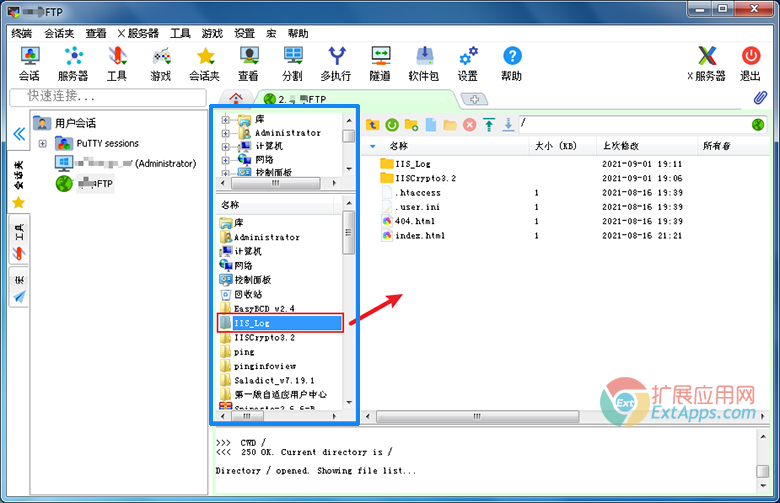Open the 查看 menu in menu bar

[96, 33]
